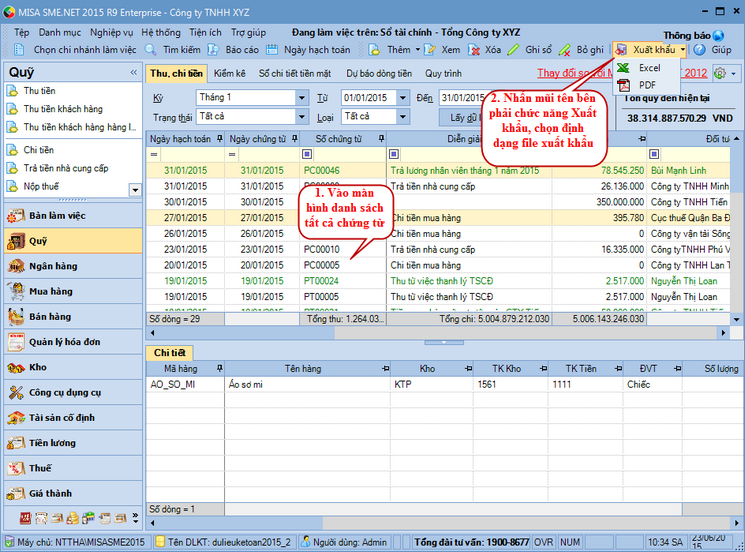The image size is (745, 552).
Task: Select voucher row PT00024
Action: [438, 281]
